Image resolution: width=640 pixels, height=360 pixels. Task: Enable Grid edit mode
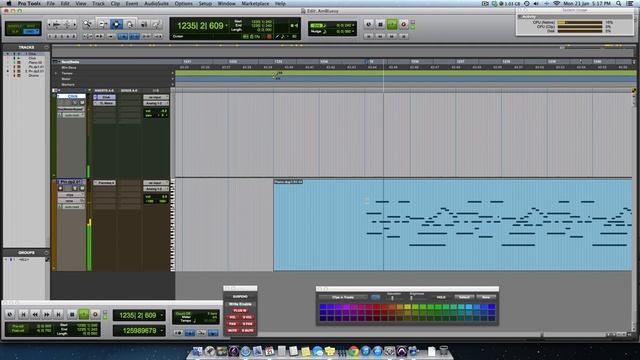(31, 31)
